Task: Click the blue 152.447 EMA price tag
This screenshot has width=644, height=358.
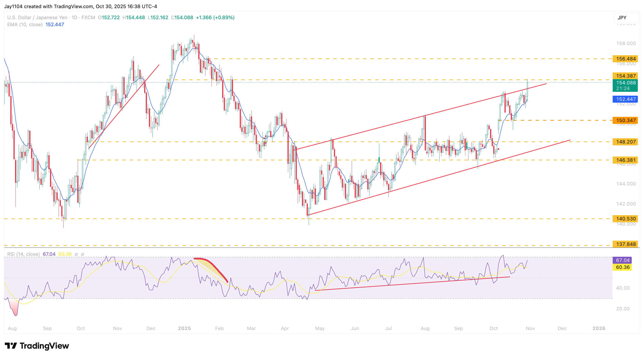Action: click(x=625, y=99)
